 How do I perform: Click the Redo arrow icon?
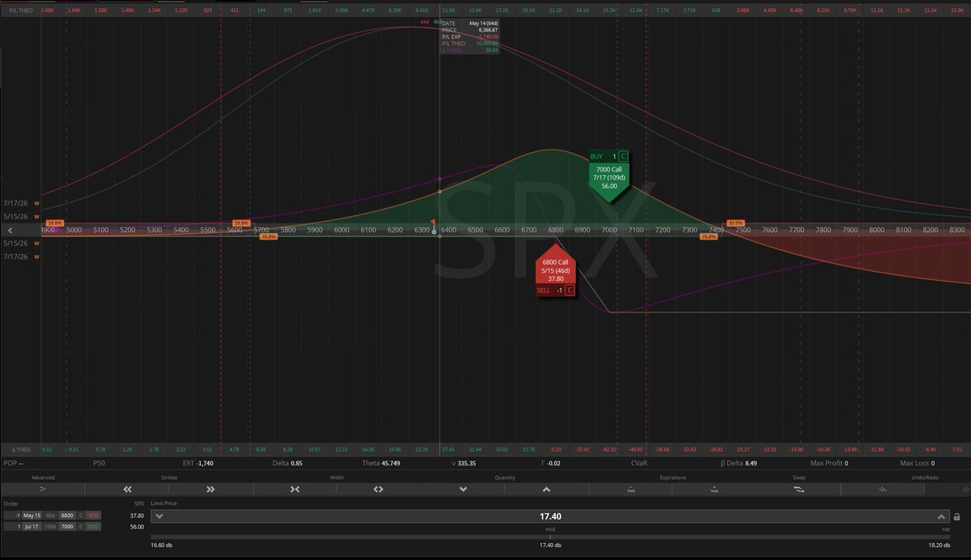click(965, 489)
